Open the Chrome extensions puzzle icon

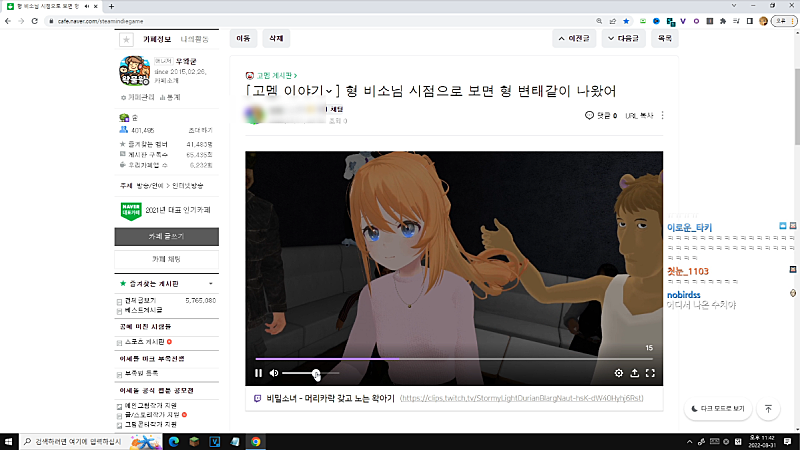pyautogui.click(x=723, y=21)
